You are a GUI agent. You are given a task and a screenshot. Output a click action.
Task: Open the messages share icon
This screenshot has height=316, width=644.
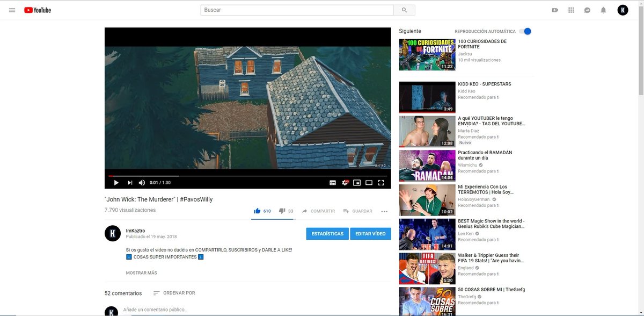click(x=587, y=10)
